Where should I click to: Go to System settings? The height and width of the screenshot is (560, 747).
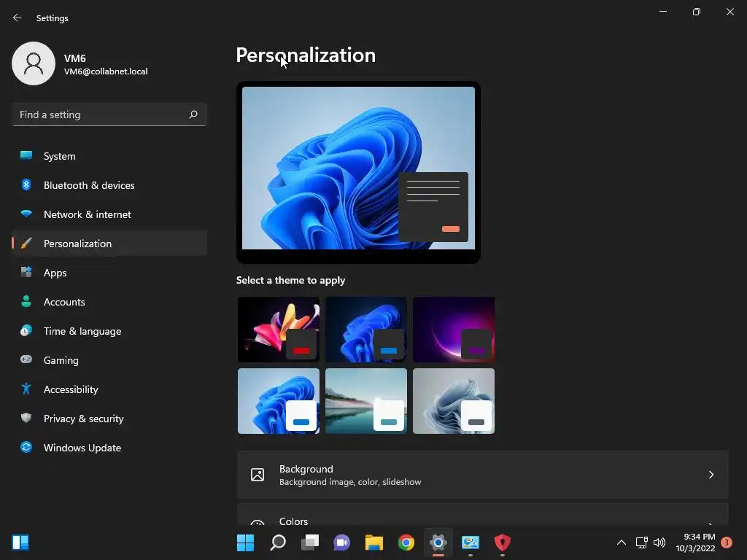click(109, 156)
